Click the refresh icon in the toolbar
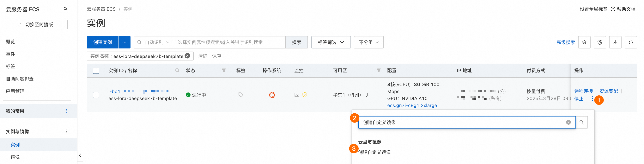 (630, 42)
